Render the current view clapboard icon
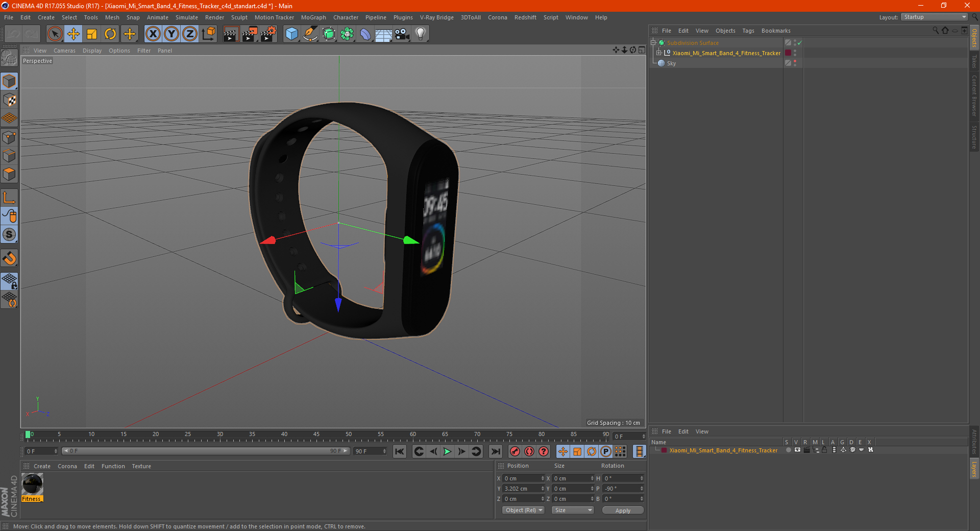980x531 pixels. click(231, 34)
